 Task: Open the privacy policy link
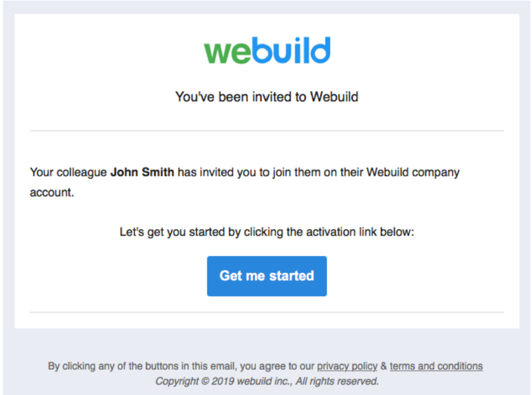pyautogui.click(x=347, y=366)
